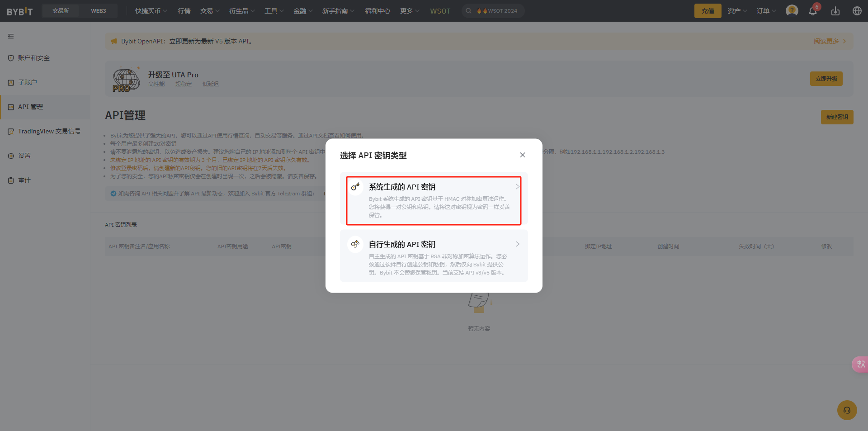Select API 管理 in sidebar
This screenshot has width=868, height=431.
click(x=45, y=107)
